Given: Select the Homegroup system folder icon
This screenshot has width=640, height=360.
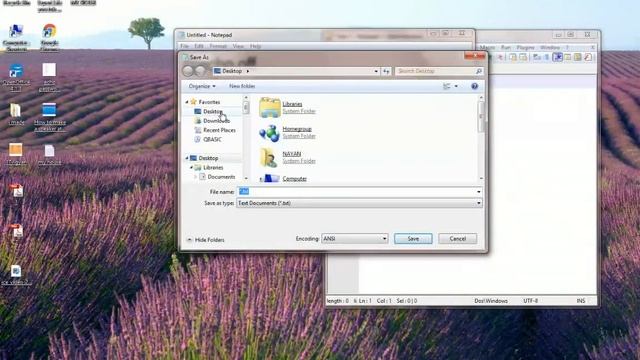Looking at the screenshot, I should 269,133.
